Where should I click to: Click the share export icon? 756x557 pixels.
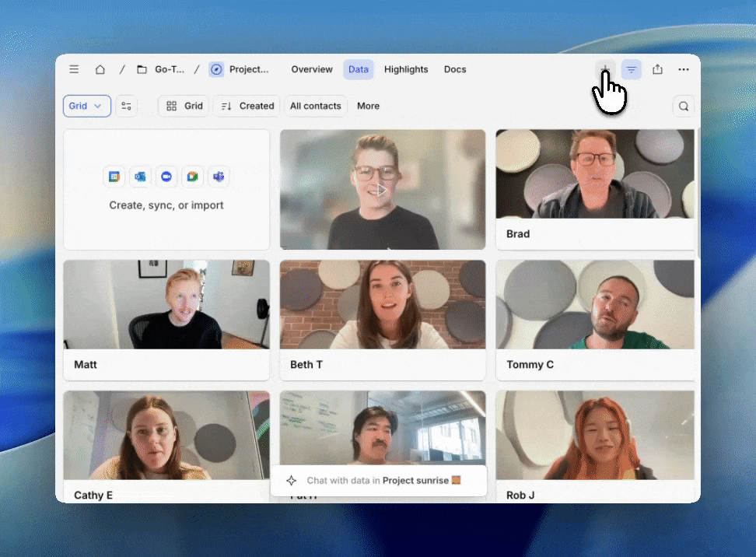(657, 69)
